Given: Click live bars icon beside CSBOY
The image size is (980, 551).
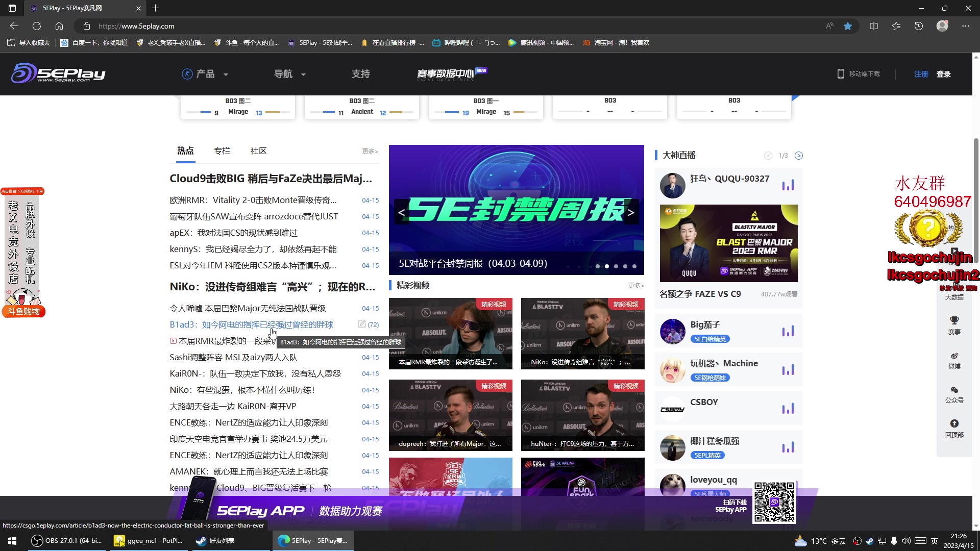Looking at the screenshot, I should click(788, 409).
